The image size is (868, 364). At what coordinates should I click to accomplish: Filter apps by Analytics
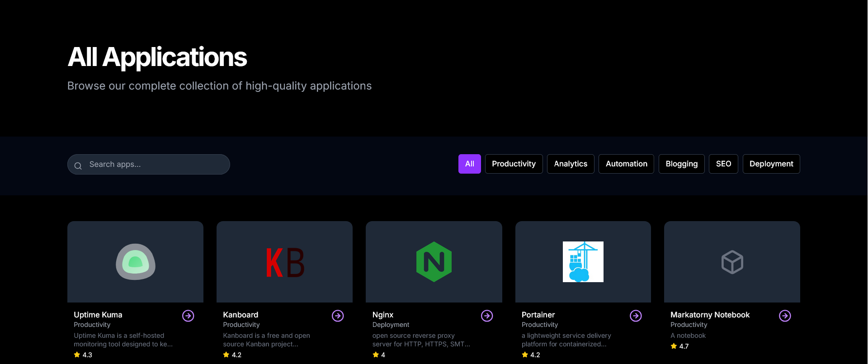click(x=571, y=164)
